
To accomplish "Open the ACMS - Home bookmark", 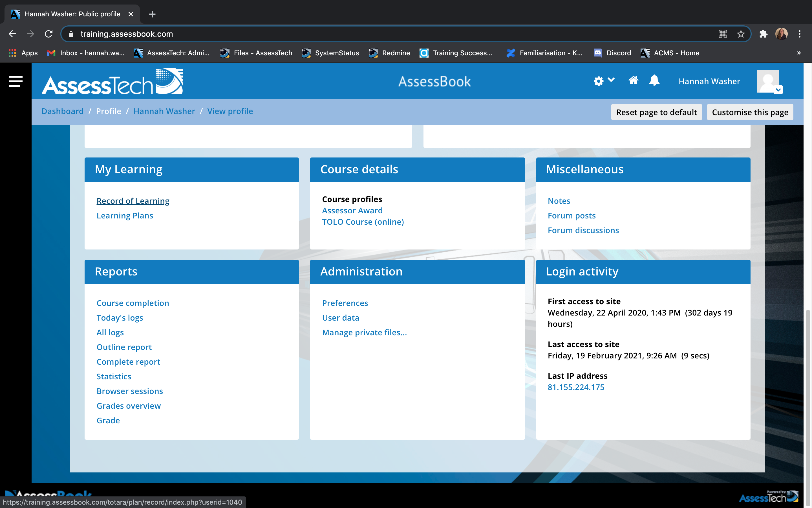I will pos(670,53).
